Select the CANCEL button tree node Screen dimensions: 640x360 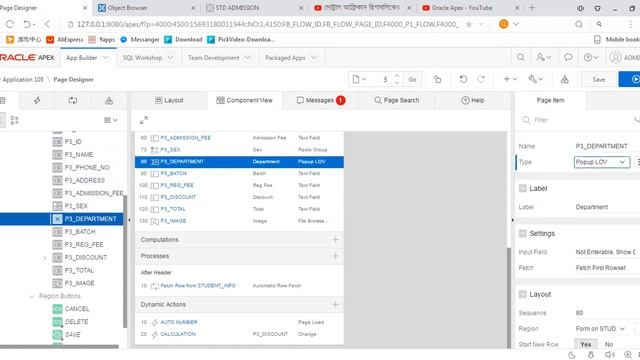tap(77, 309)
